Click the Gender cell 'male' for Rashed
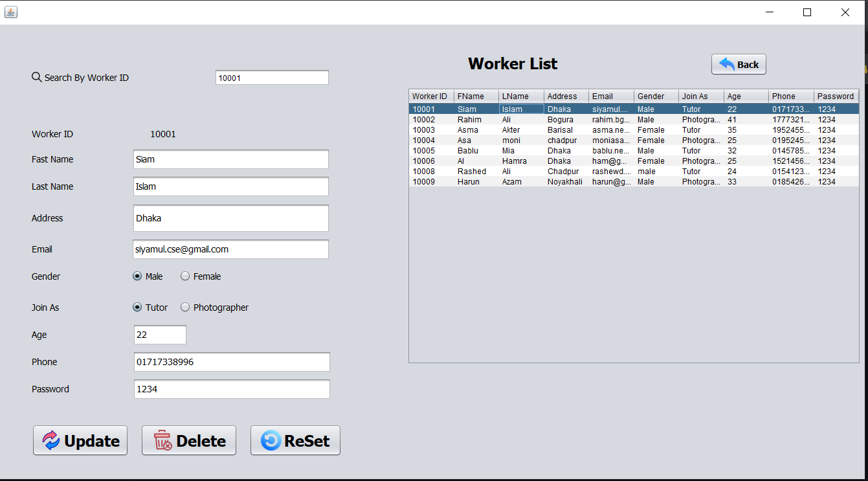The height and width of the screenshot is (481, 868). 656,172
